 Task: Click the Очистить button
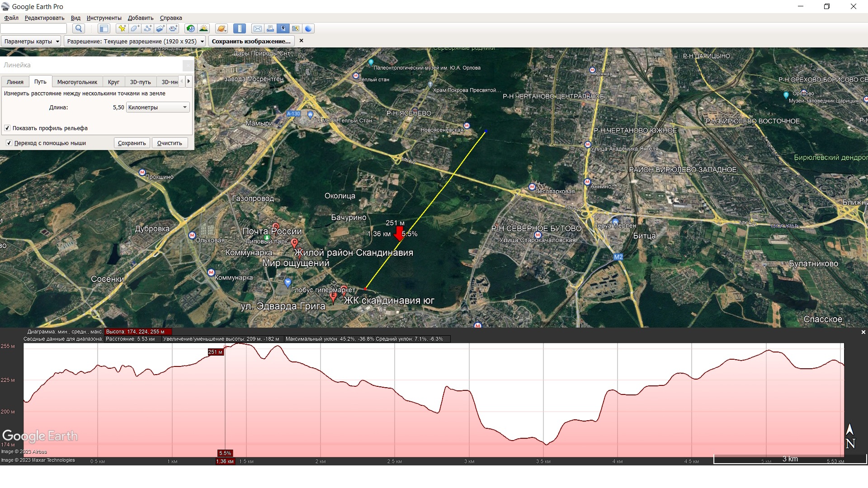[x=170, y=143]
